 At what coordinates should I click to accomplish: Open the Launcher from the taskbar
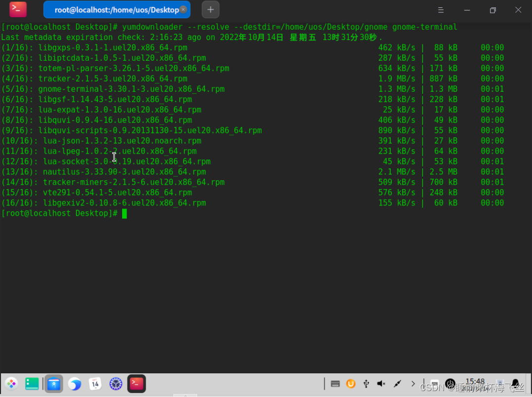(11, 384)
